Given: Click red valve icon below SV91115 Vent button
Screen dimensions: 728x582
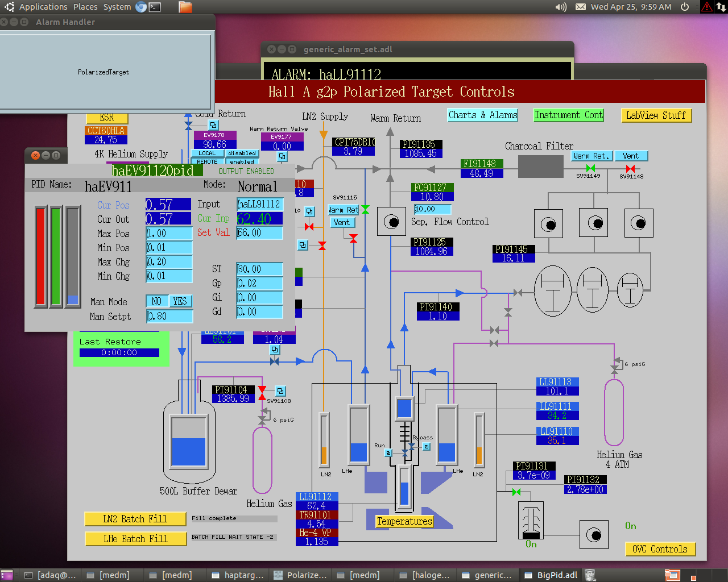Looking at the screenshot, I should tap(353, 238).
